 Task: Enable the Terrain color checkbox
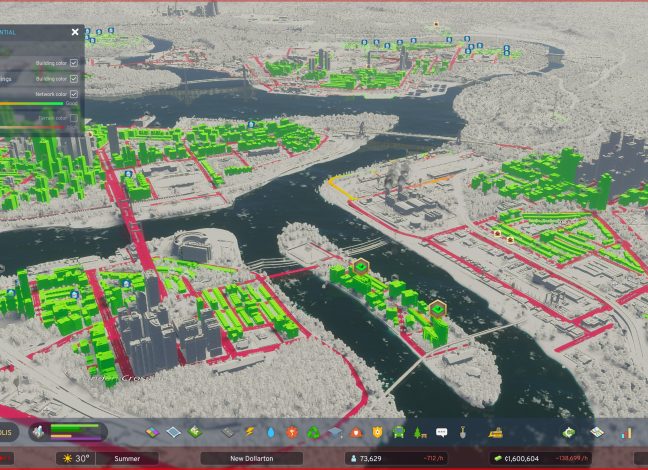tap(74, 118)
